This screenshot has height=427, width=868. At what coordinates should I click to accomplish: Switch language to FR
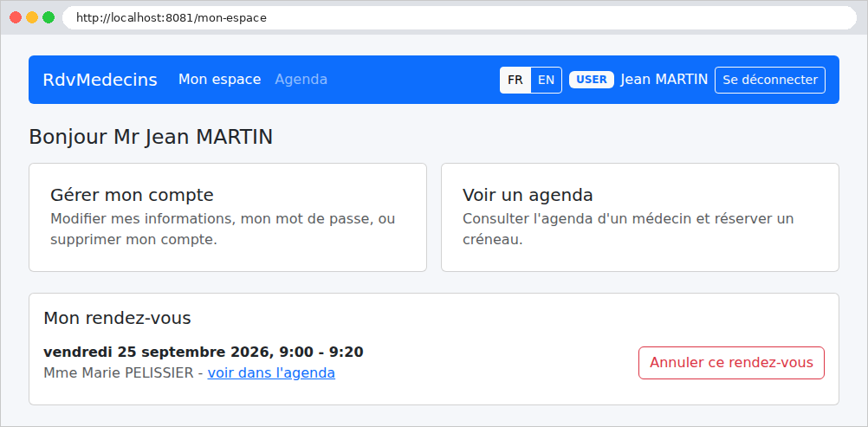coord(515,80)
